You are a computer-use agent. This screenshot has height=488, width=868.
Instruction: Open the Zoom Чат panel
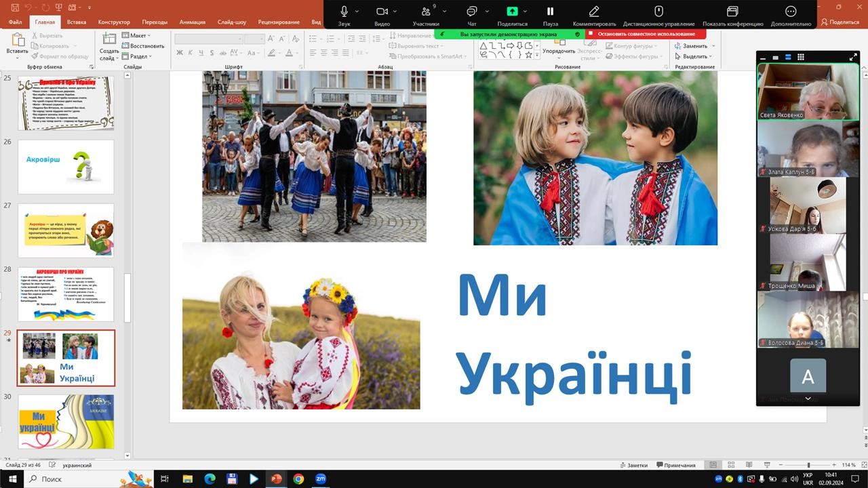[x=471, y=12]
